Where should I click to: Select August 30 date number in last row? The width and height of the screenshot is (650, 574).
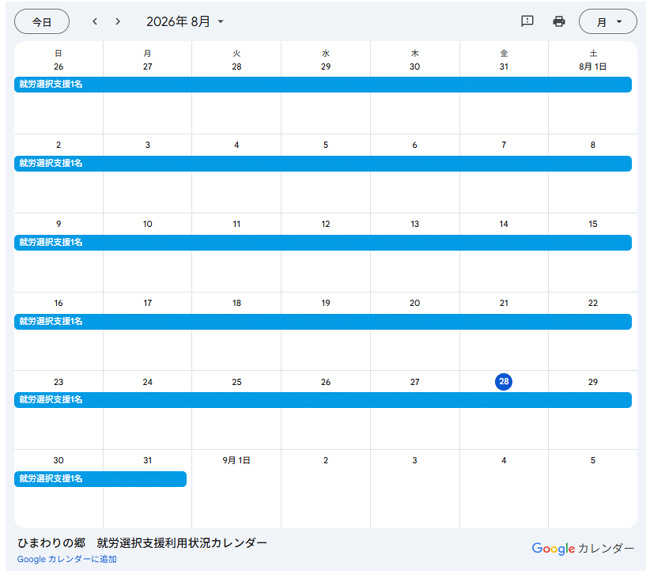pos(58,460)
